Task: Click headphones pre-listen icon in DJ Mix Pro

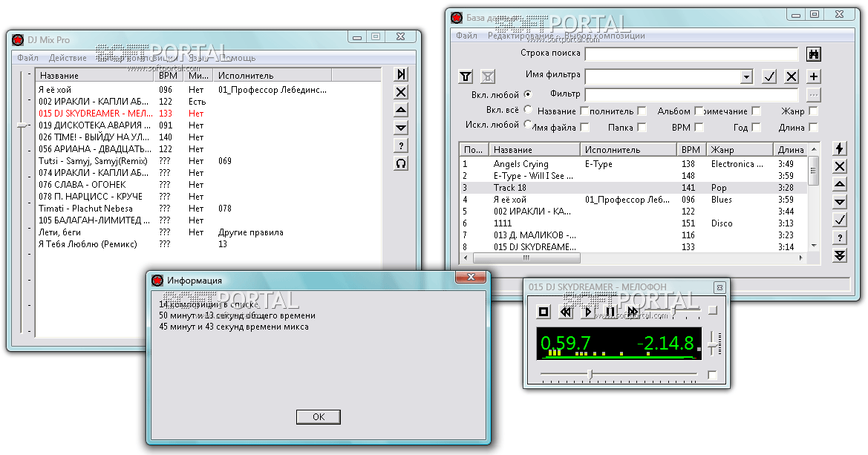Action: click(402, 163)
